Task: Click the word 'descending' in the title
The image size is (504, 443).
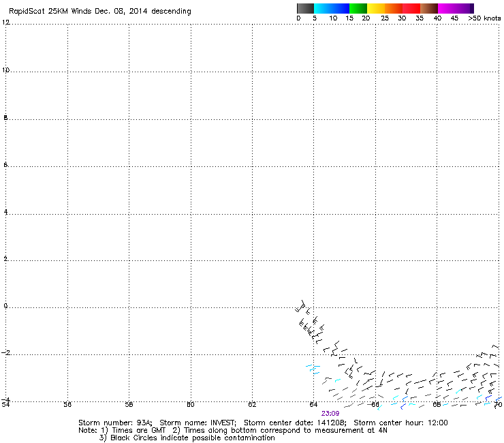Action: [x=172, y=11]
